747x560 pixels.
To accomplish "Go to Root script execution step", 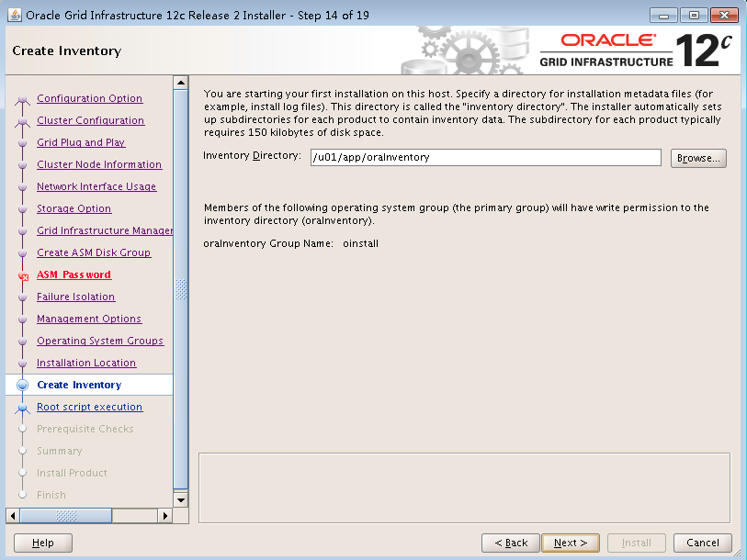I will tap(89, 407).
